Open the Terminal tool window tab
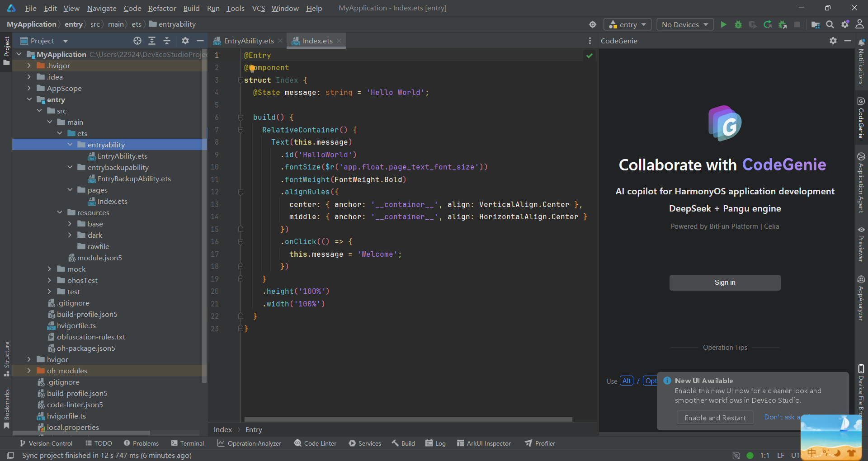868x461 pixels. click(188, 443)
